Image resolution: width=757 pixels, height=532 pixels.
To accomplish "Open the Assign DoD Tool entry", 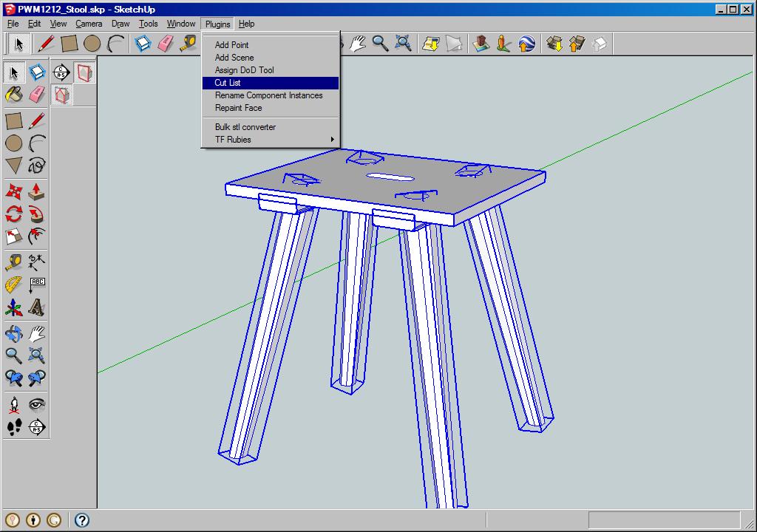I will point(244,70).
